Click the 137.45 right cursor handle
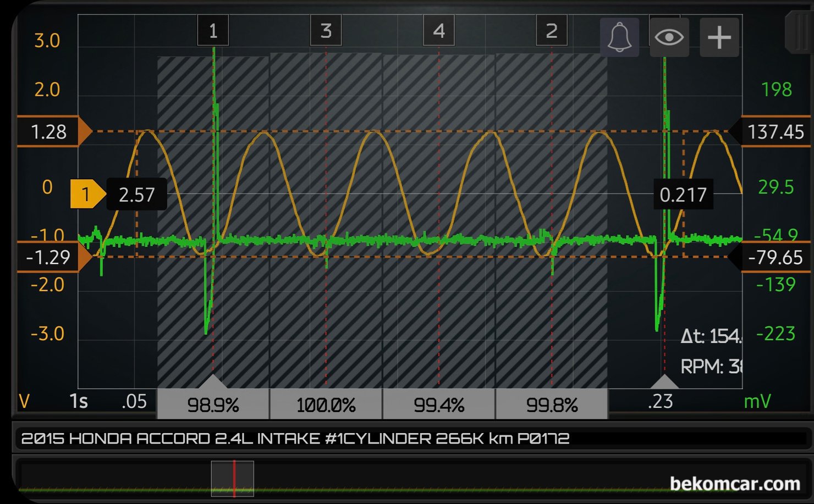The image size is (814, 504). pos(774,132)
